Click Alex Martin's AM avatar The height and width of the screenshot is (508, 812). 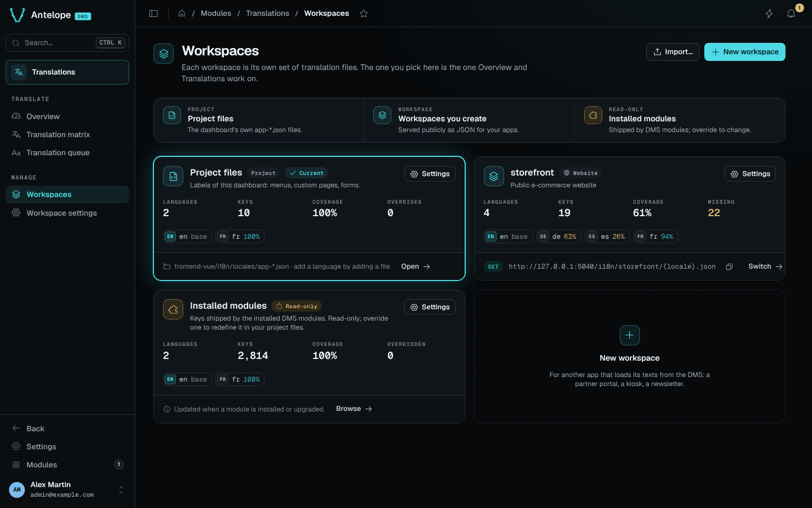tap(17, 489)
